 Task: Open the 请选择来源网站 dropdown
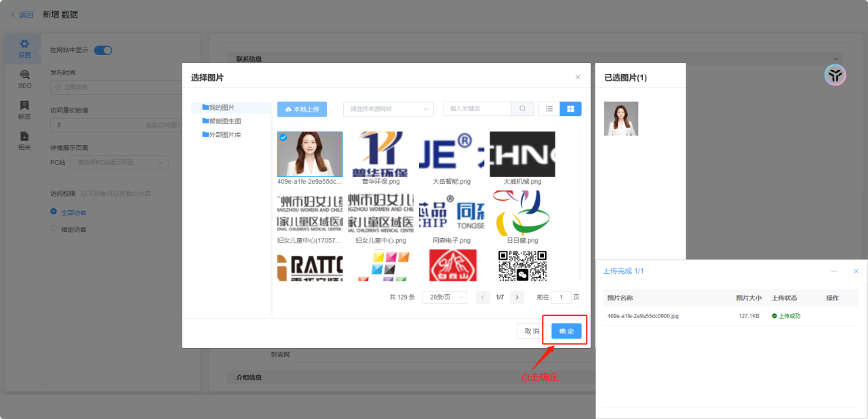[389, 108]
